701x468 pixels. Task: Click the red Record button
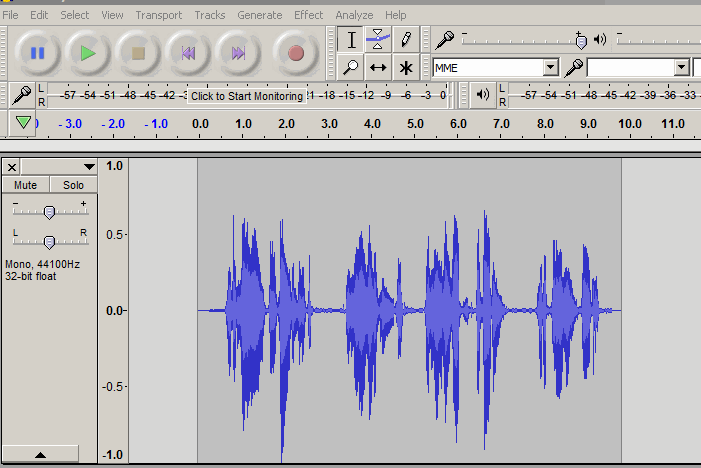pos(296,54)
